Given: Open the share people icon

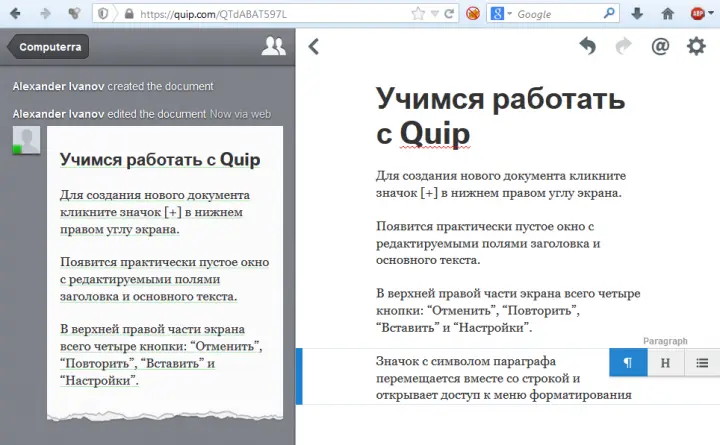Looking at the screenshot, I should (274, 46).
